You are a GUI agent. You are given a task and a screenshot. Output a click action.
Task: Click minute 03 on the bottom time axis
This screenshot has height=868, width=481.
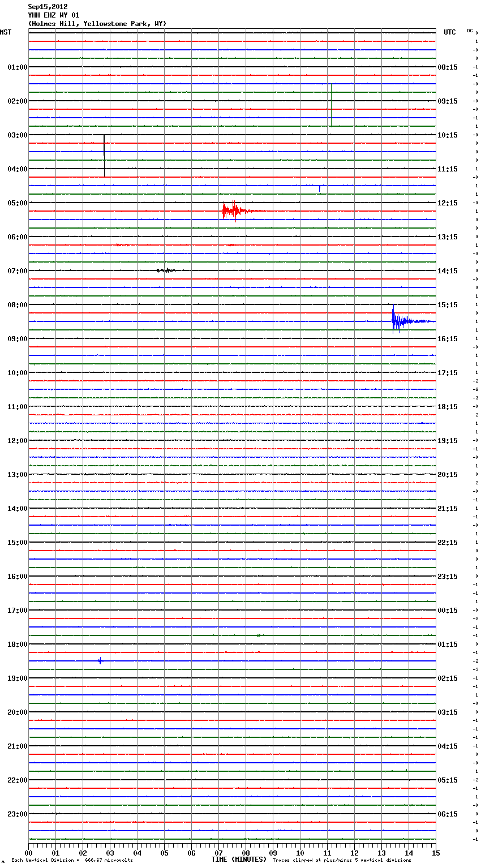coord(110,853)
